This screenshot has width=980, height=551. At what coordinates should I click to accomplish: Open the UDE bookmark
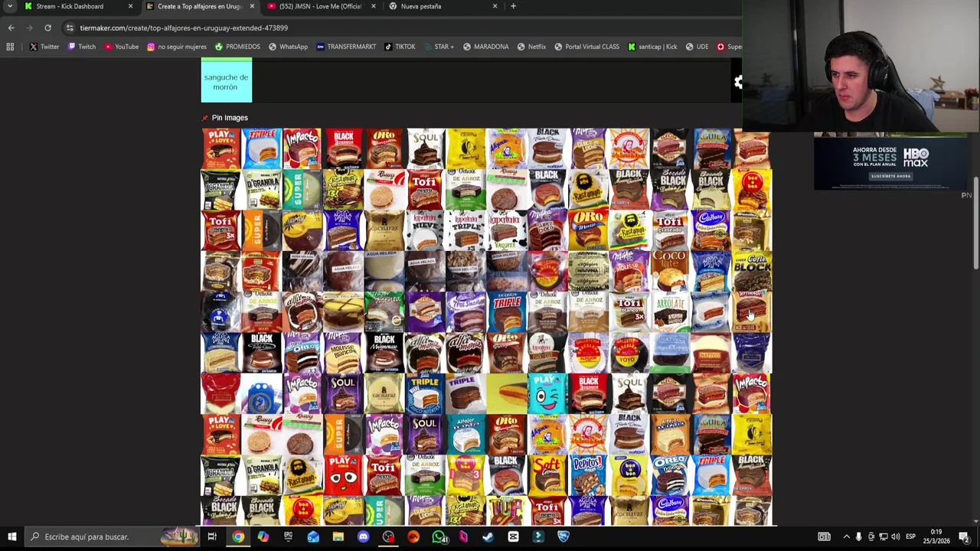click(697, 47)
